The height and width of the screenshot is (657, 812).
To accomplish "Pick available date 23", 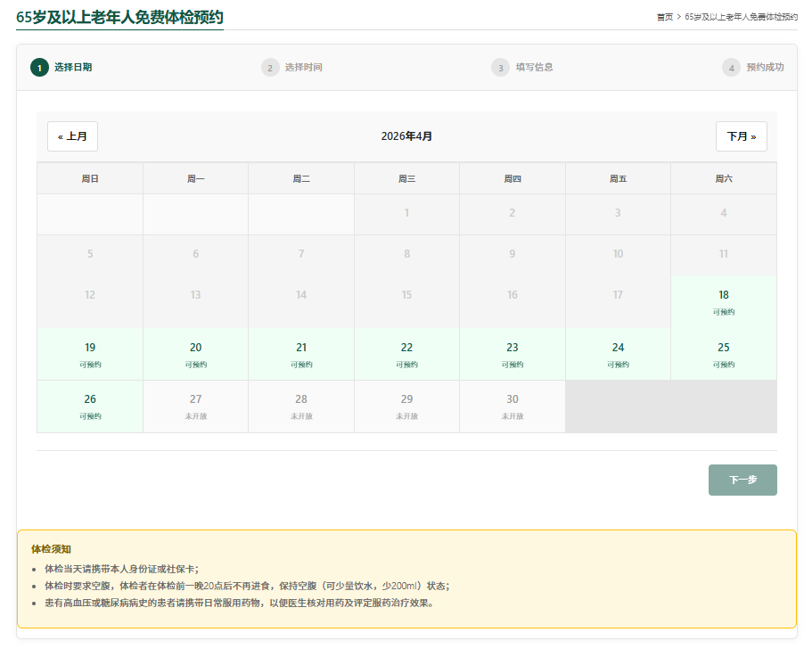I will [x=513, y=354].
